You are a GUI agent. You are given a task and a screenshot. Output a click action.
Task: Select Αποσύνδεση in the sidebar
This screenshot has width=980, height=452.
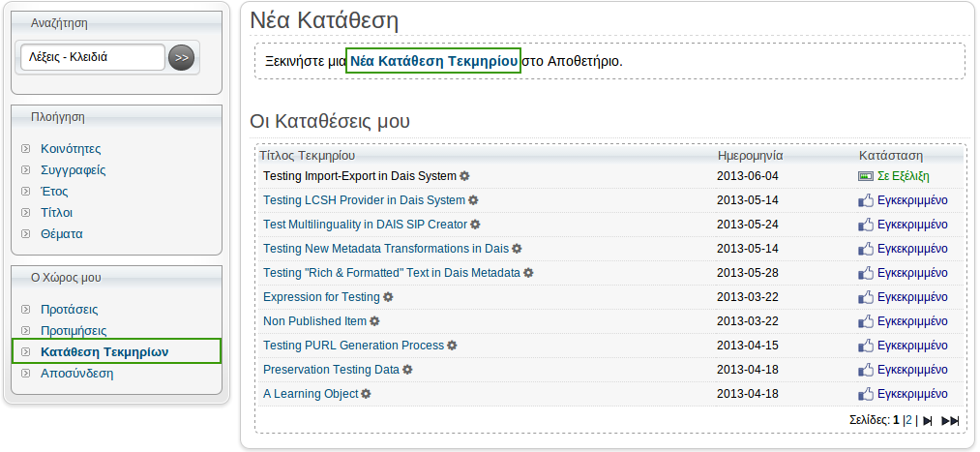click(x=76, y=374)
